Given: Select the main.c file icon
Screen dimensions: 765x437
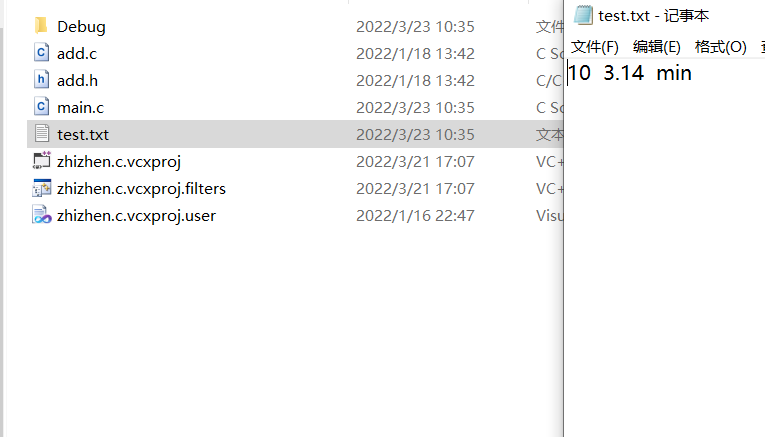Looking at the screenshot, I should tap(41, 107).
